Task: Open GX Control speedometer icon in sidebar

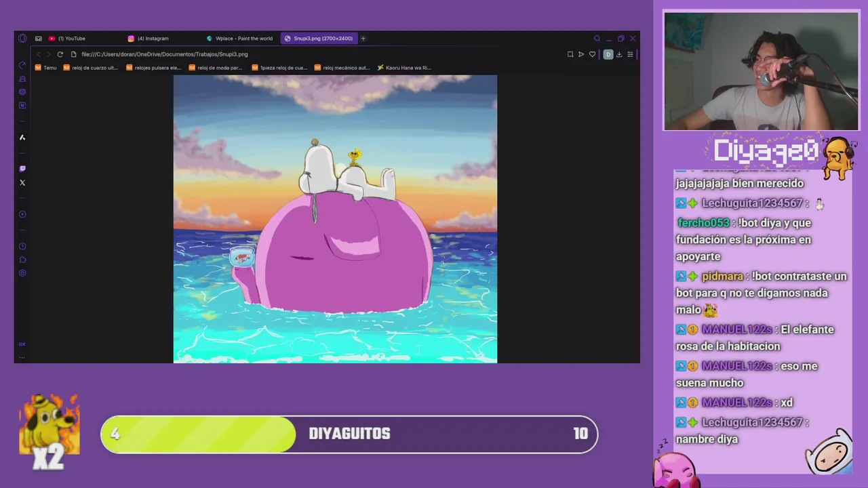Action: 22,65
